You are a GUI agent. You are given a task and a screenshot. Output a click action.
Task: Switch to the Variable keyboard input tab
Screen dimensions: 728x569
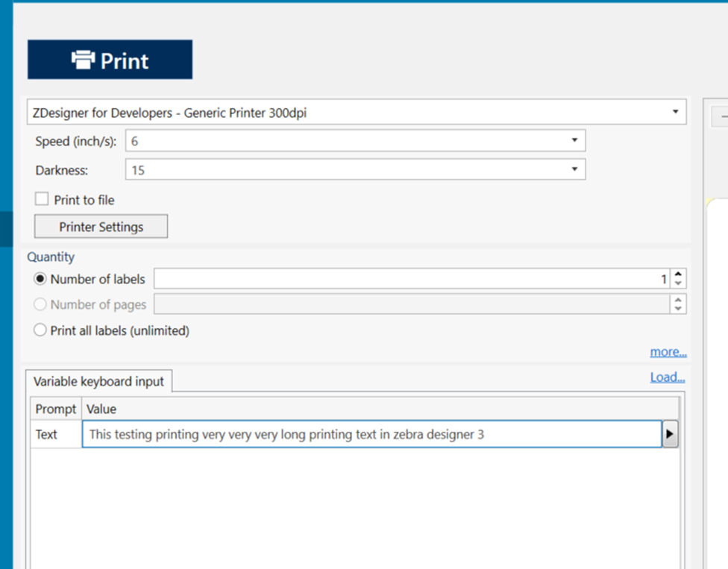click(x=99, y=381)
